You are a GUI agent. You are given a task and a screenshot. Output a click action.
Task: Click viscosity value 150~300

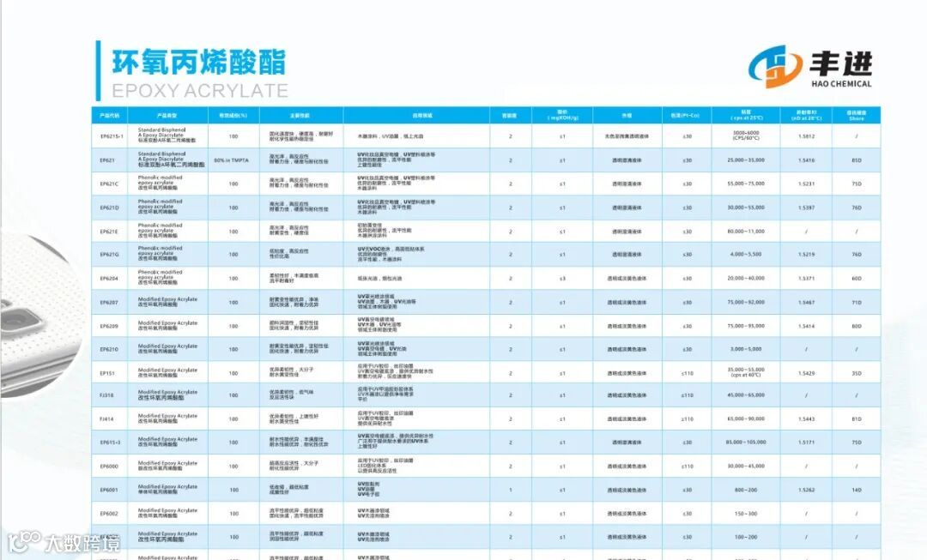coord(746,514)
